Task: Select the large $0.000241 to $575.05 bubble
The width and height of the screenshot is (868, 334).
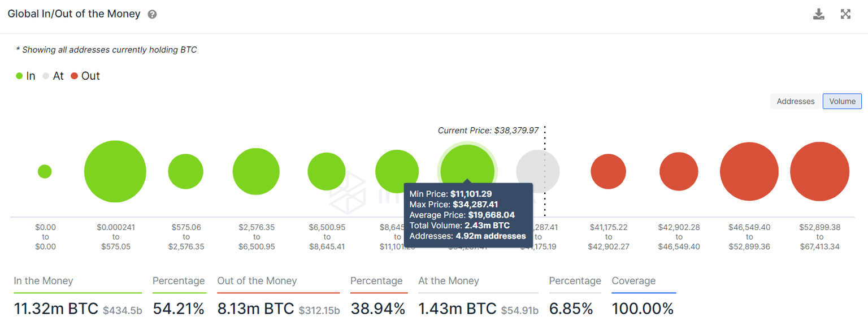Action: tap(115, 171)
